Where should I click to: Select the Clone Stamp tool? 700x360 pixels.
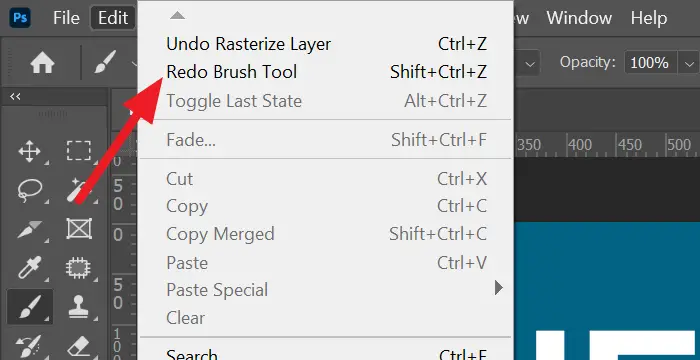click(79, 307)
